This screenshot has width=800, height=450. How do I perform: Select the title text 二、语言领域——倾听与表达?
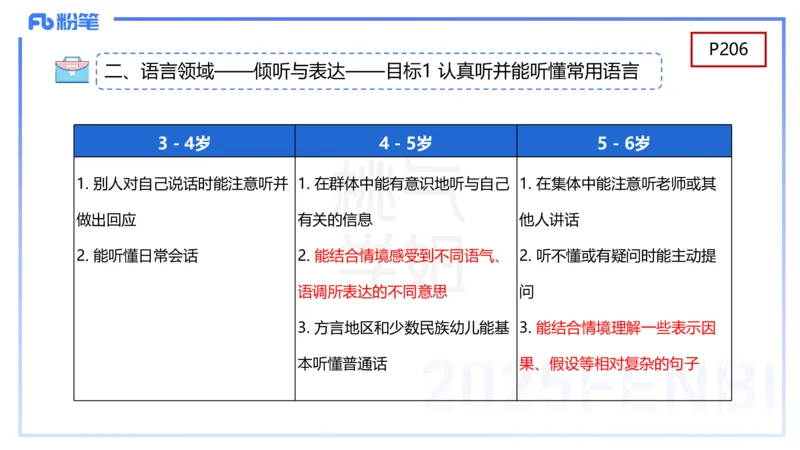[225, 71]
